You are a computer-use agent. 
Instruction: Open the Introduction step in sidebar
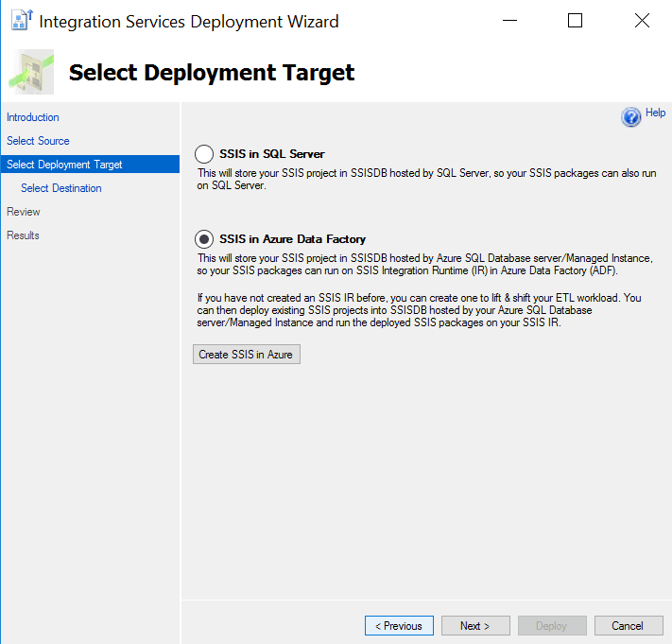[33, 117]
